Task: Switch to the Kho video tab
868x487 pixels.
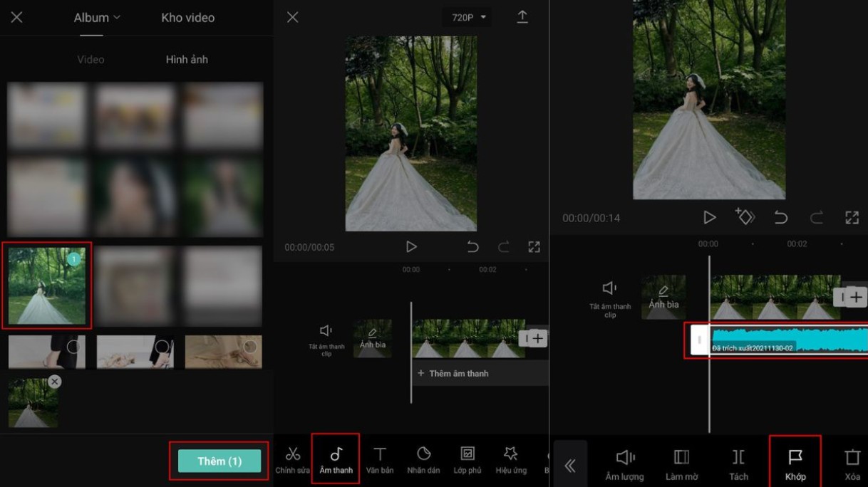Action: tap(187, 18)
